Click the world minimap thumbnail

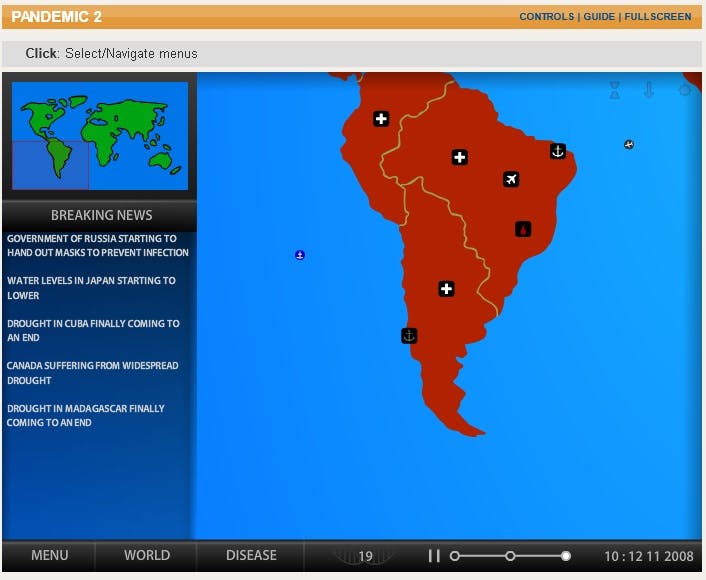tap(100, 136)
